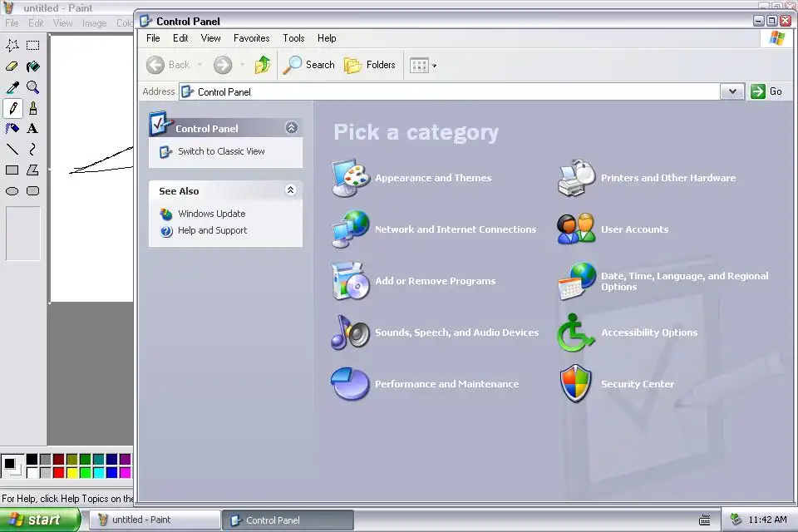Image resolution: width=798 pixels, height=532 pixels.
Task: Pick the bright red swatch in Paint
Action: [58, 472]
